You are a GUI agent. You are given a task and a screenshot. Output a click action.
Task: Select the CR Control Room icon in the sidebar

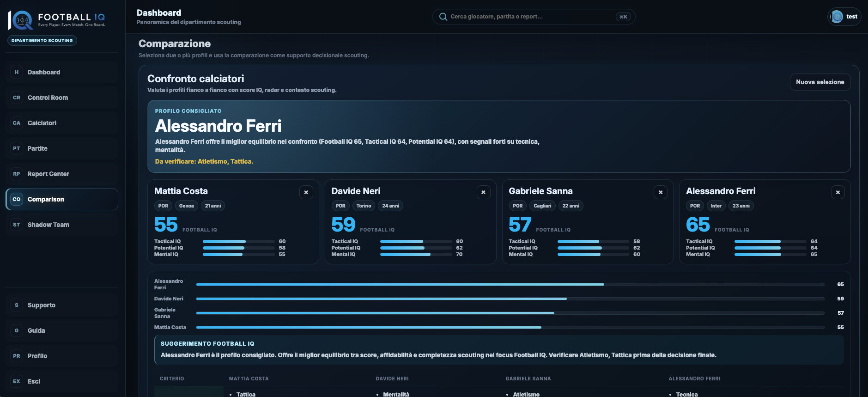[x=17, y=98]
